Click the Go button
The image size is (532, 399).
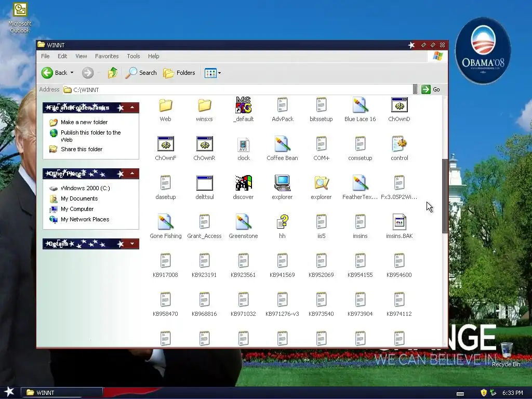[x=431, y=89]
